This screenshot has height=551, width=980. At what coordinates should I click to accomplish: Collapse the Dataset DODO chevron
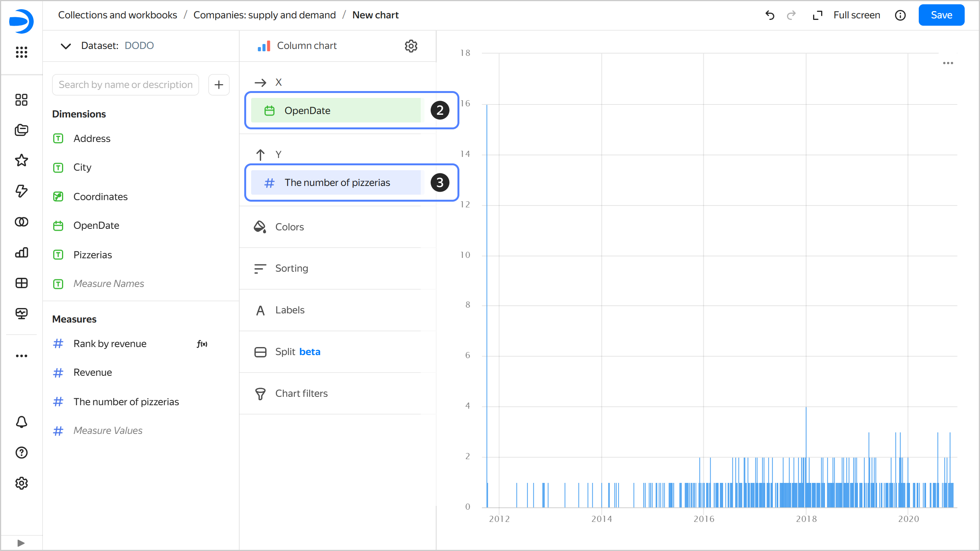pyautogui.click(x=66, y=46)
